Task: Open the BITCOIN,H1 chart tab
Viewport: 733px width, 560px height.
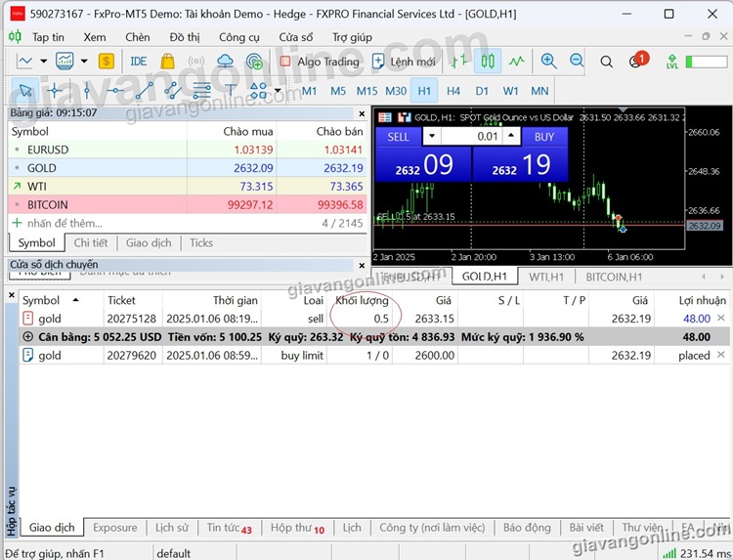Action: click(615, 277)
